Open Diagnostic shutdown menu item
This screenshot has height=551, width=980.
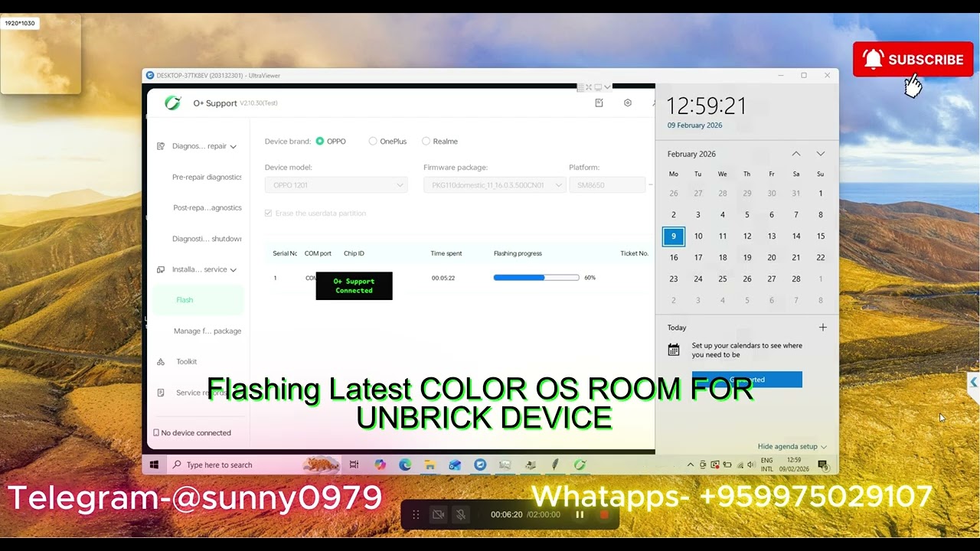[x=207, y=239]
